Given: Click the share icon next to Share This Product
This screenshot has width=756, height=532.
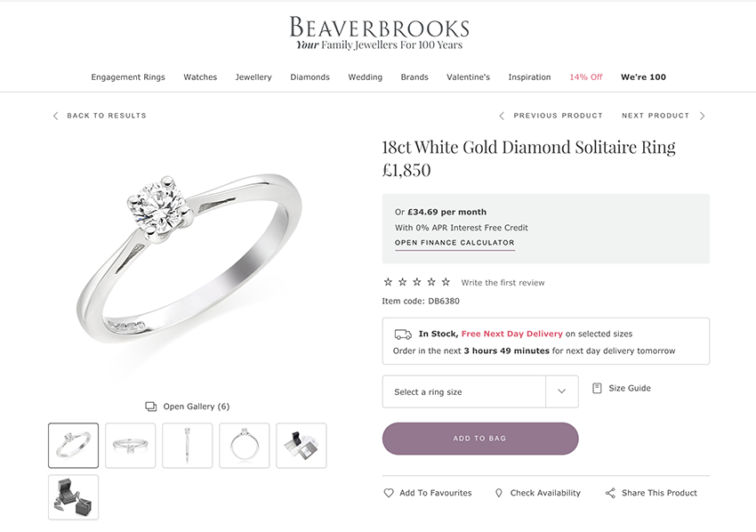Looking at the screenshot, I should click(610, 493).
